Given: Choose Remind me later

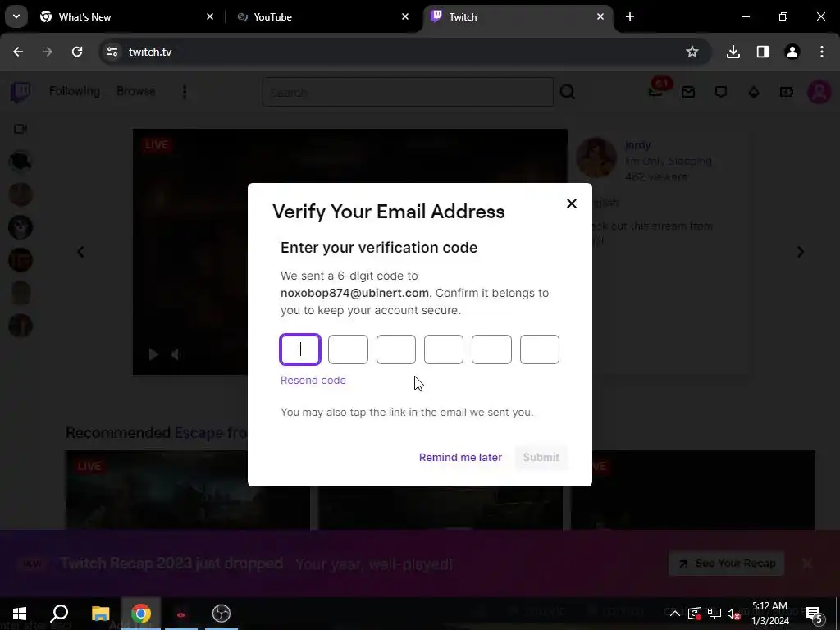Looking at the screenshot, I should point(460,457).
